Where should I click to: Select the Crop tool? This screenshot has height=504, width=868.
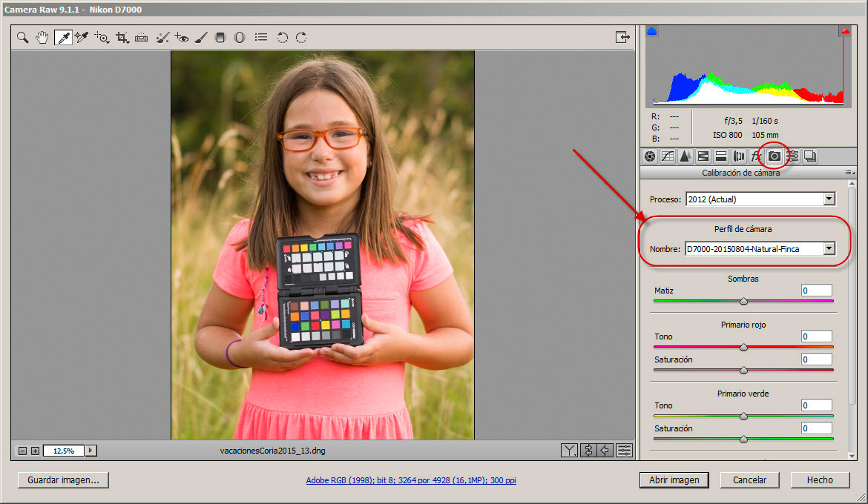click(x=122, y=37)
